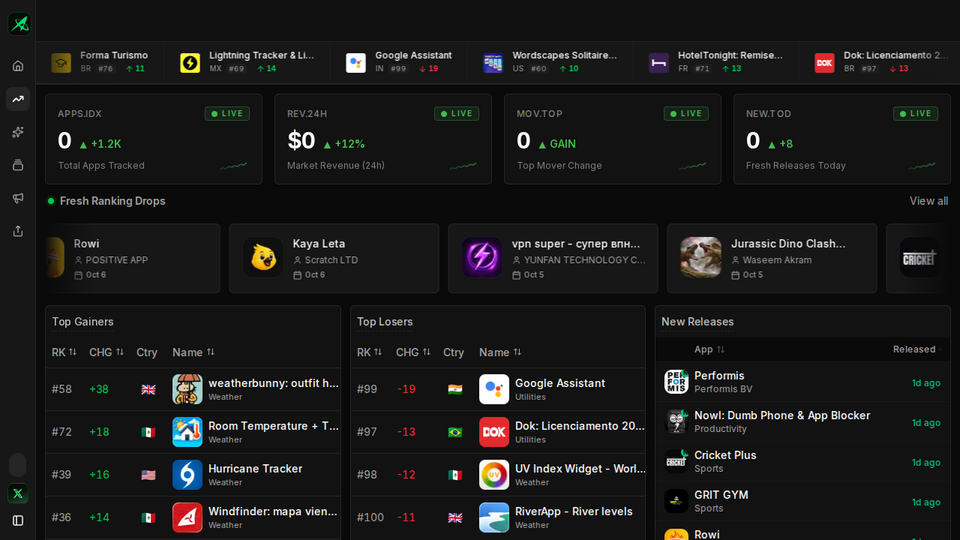Sort Top Losers by CHG column
960x540 pixels.
coord(413,352)
